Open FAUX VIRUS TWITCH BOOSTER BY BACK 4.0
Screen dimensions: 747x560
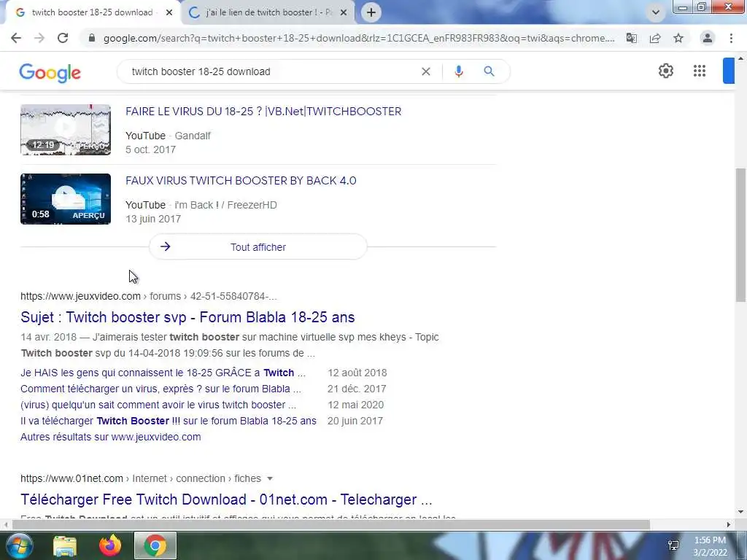click(241, 181)
